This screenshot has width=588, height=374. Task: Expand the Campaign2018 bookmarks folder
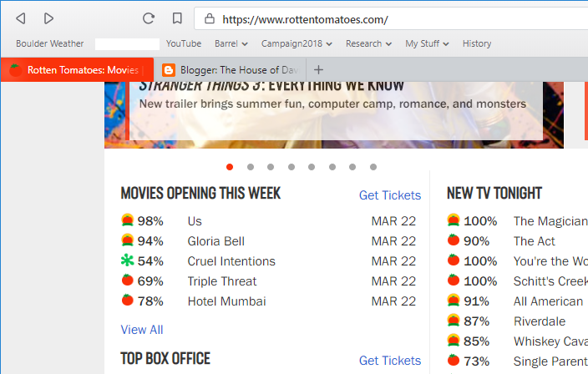297,44
